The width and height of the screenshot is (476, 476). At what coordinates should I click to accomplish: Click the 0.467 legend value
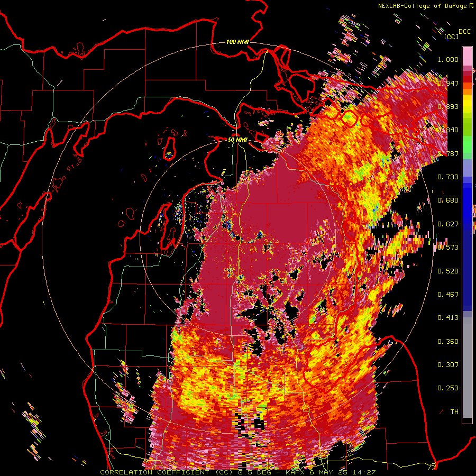pyautogui.click(x=448, y=295)
